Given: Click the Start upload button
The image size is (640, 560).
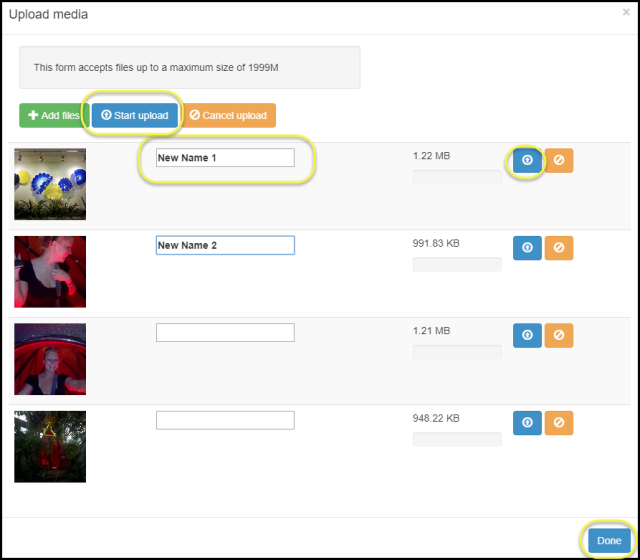Looking at the screenshot, I should 135,116.
